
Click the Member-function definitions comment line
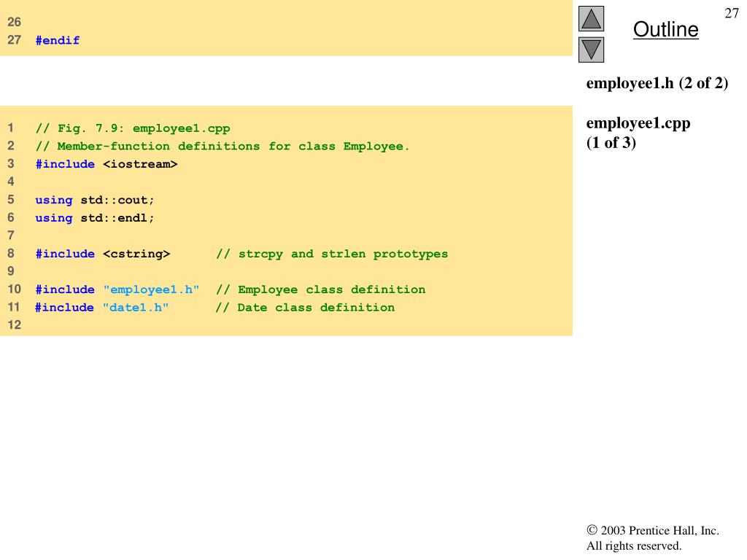222,146
